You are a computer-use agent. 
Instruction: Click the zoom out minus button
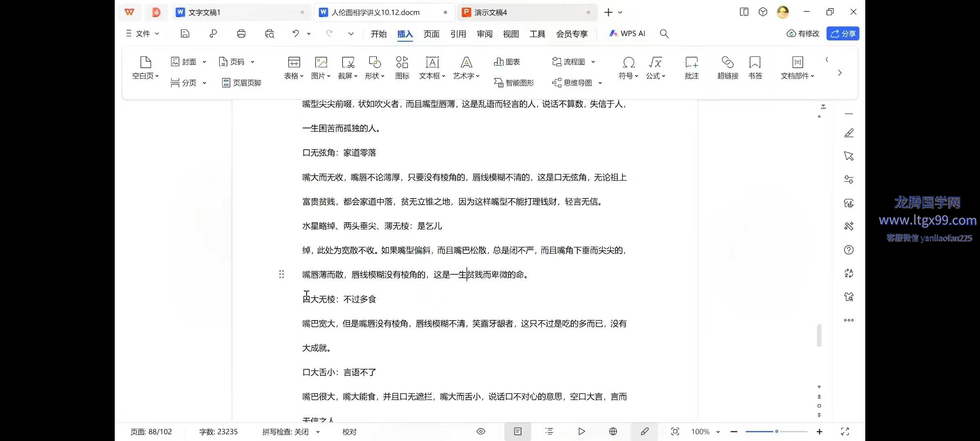click(734, 432)
